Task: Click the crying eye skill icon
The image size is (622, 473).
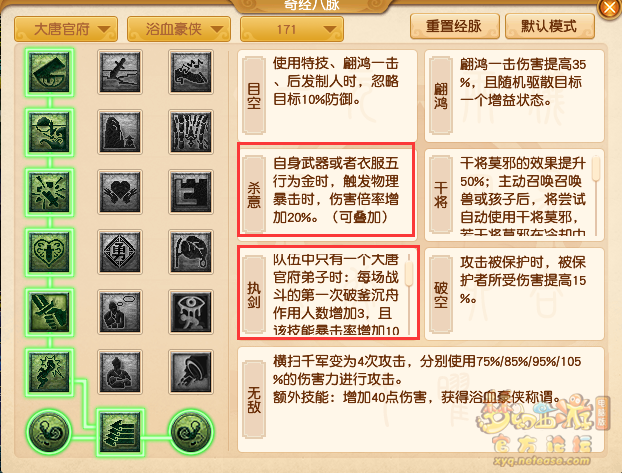Action: click(191, 312)
